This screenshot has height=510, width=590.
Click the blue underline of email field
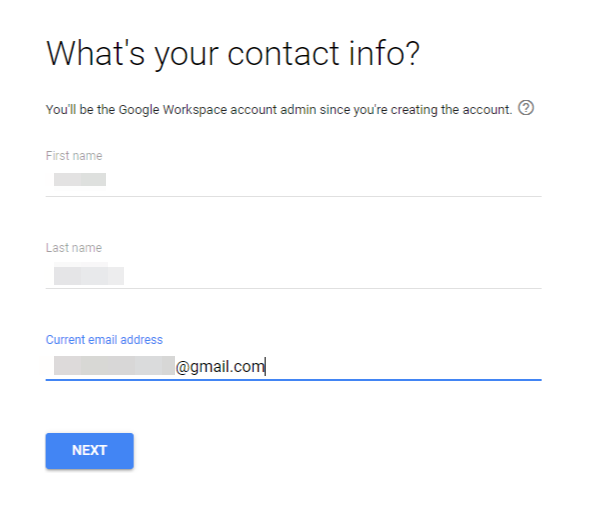(x=293, y=380)
